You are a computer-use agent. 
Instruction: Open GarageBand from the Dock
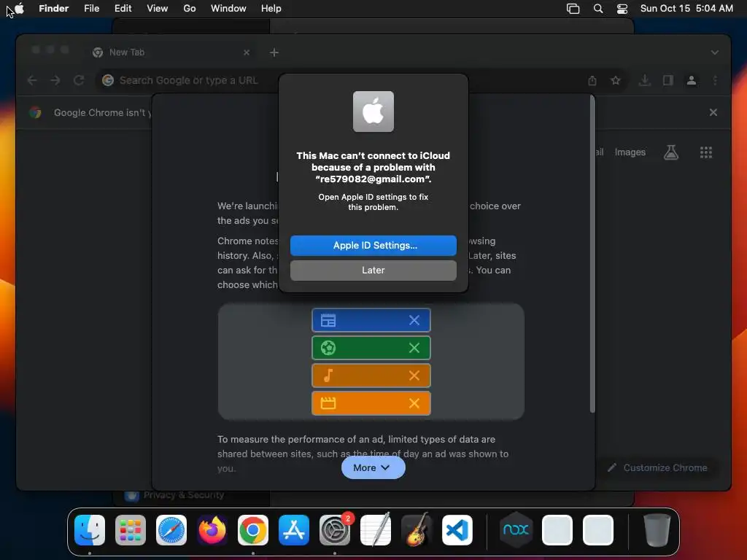click(x=417, y=530)
